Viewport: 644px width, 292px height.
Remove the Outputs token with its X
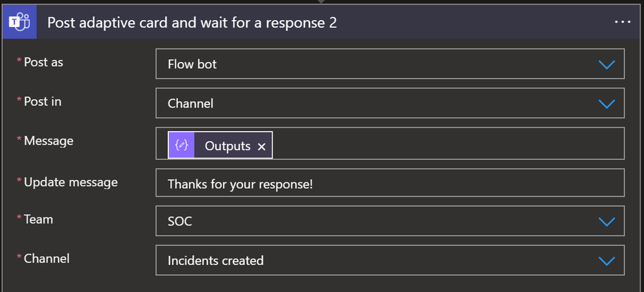click(x=262, y=146)
